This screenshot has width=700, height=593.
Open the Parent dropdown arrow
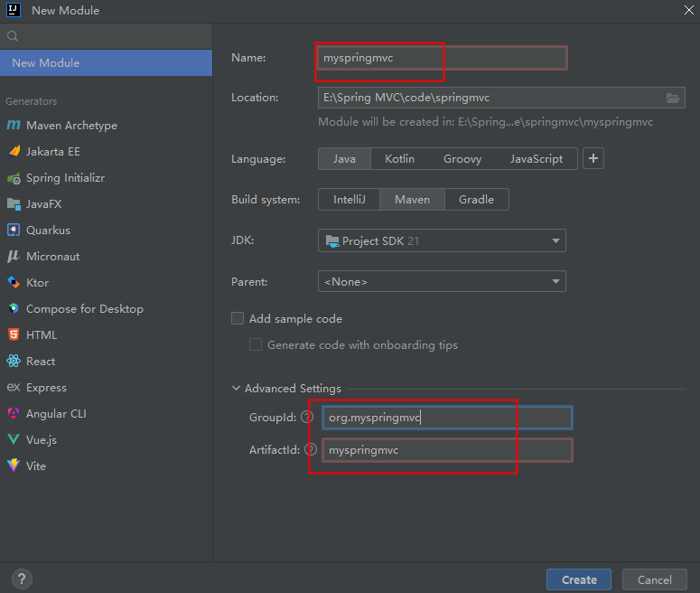tap(555, 281)
